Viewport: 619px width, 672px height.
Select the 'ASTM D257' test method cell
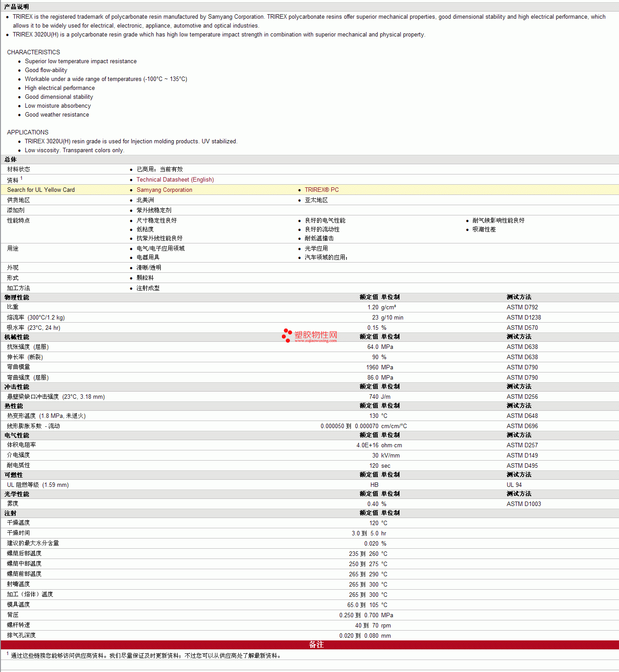(x=522, y=445)
